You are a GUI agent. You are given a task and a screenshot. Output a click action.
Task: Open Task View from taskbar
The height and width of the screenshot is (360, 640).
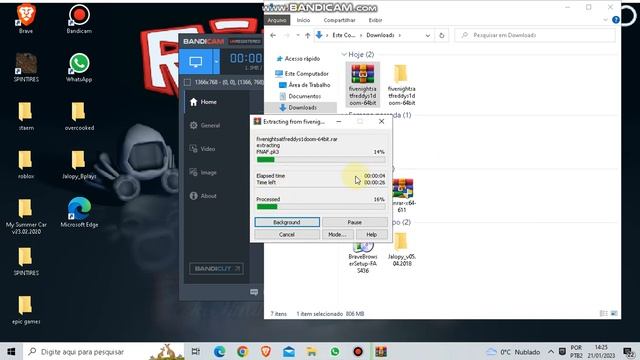(196, 351)
